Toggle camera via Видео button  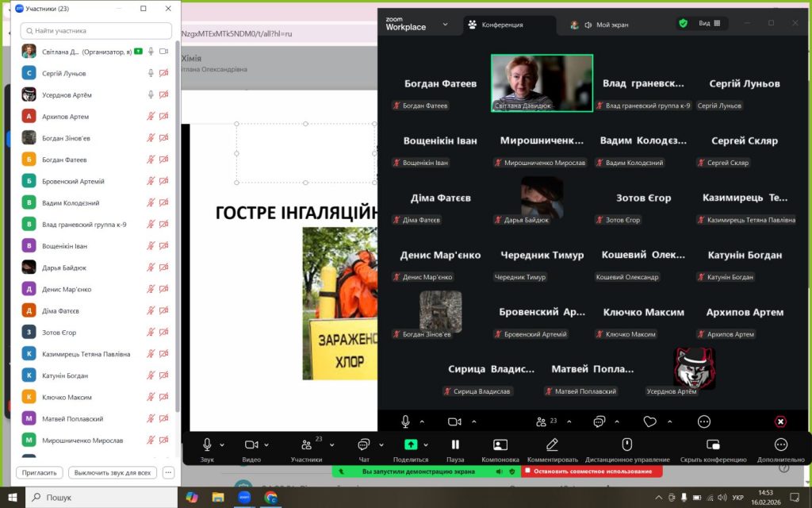(251, 445)
